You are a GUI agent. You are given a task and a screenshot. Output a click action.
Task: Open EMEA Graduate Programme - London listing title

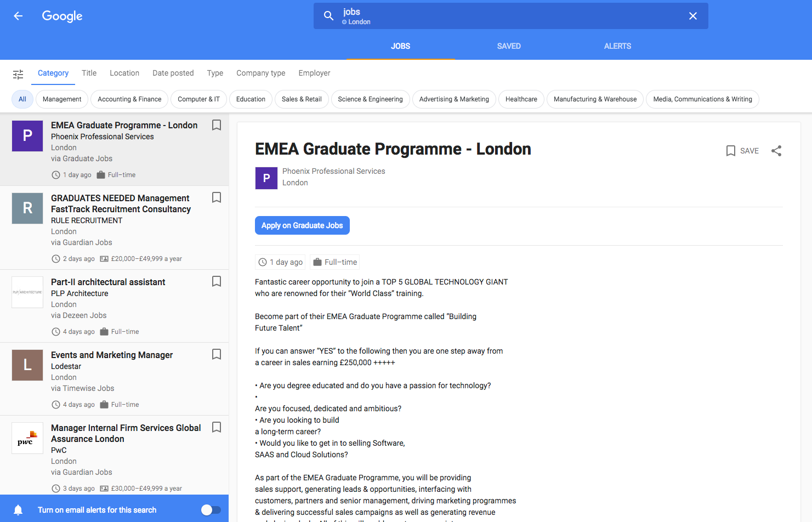point(124,125)
